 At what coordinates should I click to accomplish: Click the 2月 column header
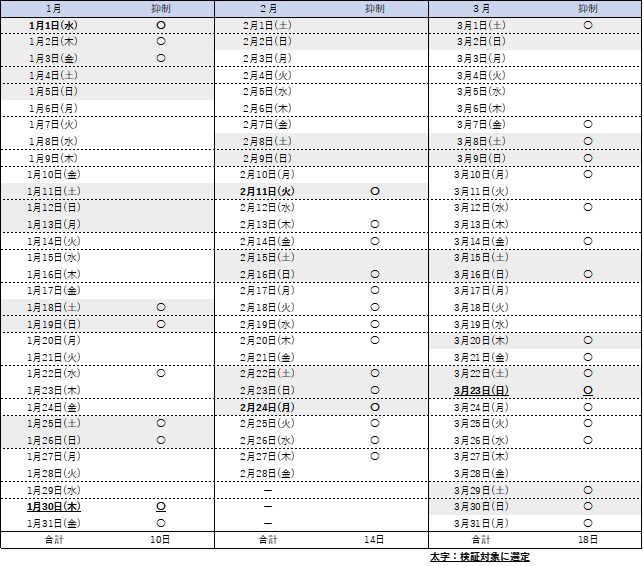pyautogui.click(x=267, y=8)
